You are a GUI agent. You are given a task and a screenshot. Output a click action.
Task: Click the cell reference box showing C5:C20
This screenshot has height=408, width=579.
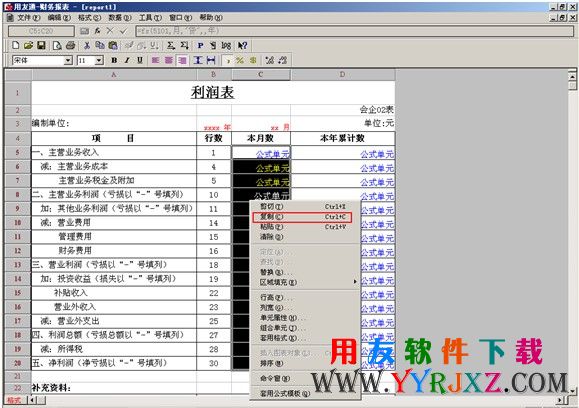click(x=41, y=31)
